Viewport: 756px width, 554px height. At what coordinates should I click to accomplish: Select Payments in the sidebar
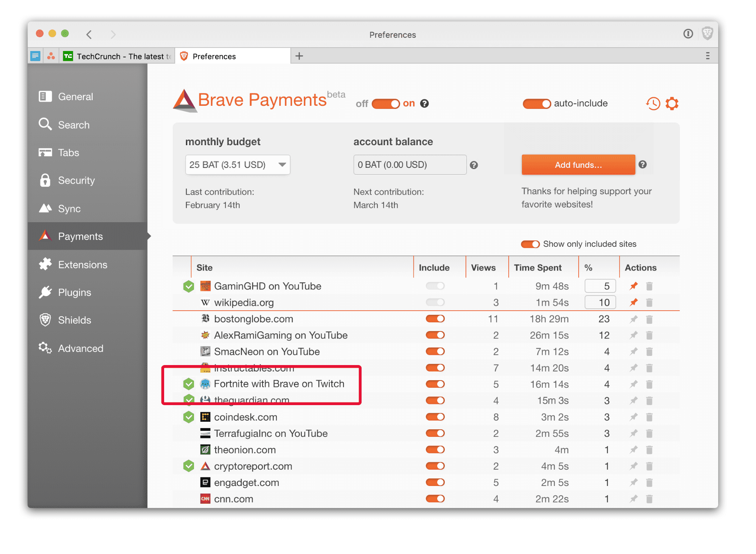click(88, 237)
